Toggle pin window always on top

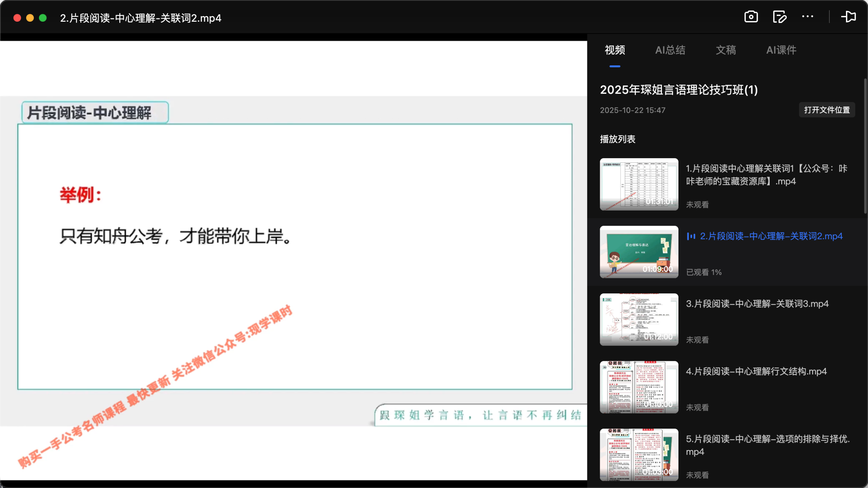(x=849, y=17)
